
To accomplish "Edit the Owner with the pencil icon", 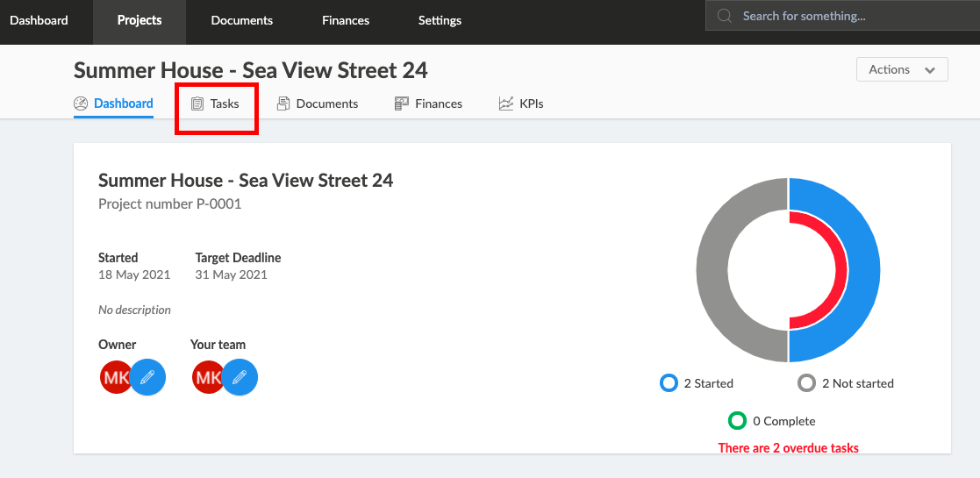I will click(x=147, y=377).
